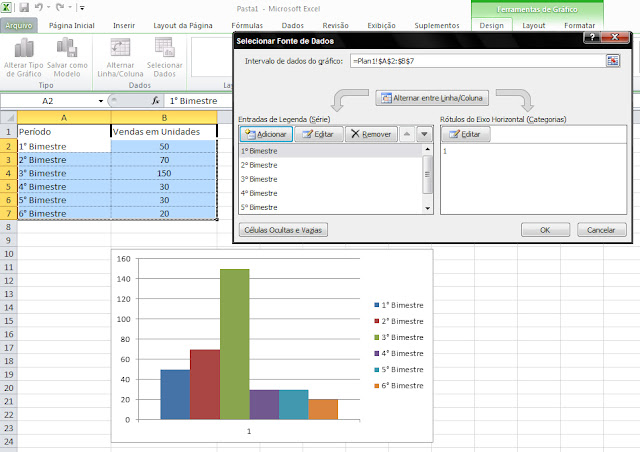Click the Adicionar series button

(x=266, y=134)
